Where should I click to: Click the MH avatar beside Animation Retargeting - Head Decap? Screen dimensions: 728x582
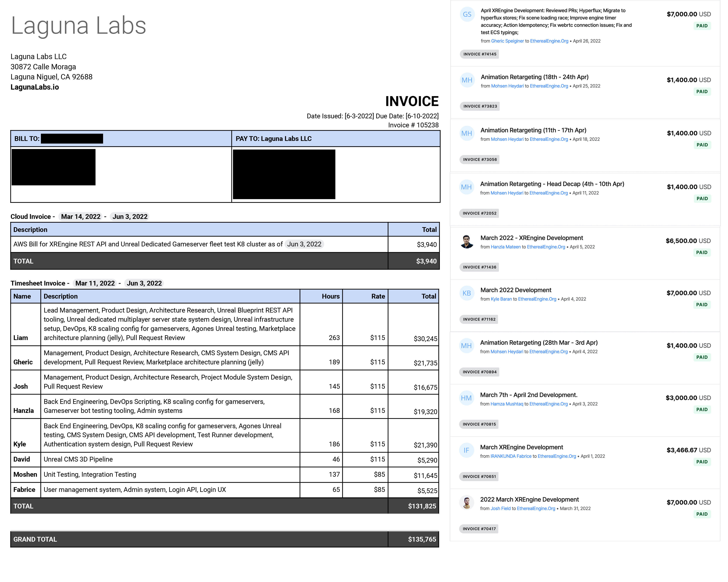tap(466, 187)
